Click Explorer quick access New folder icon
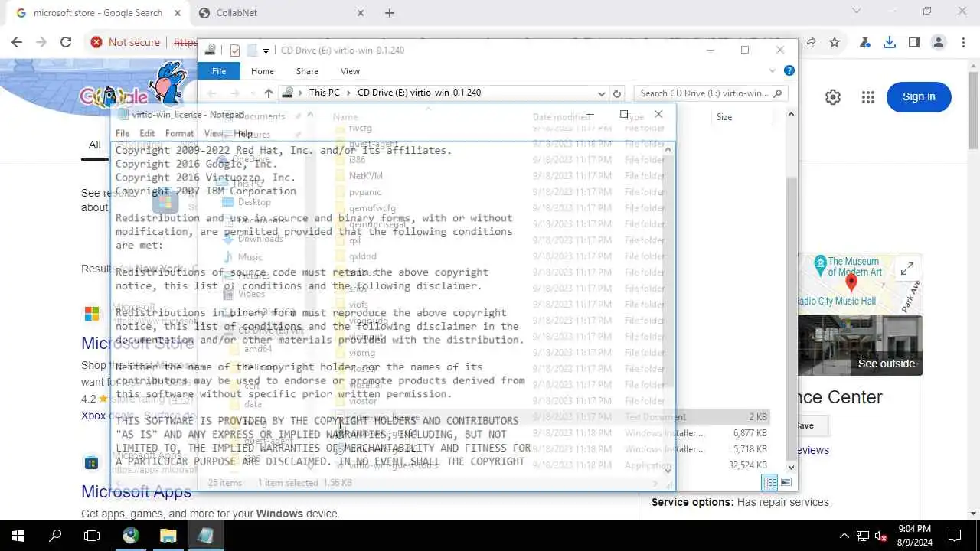Screen dimensions: 980x551 [252, 51]
